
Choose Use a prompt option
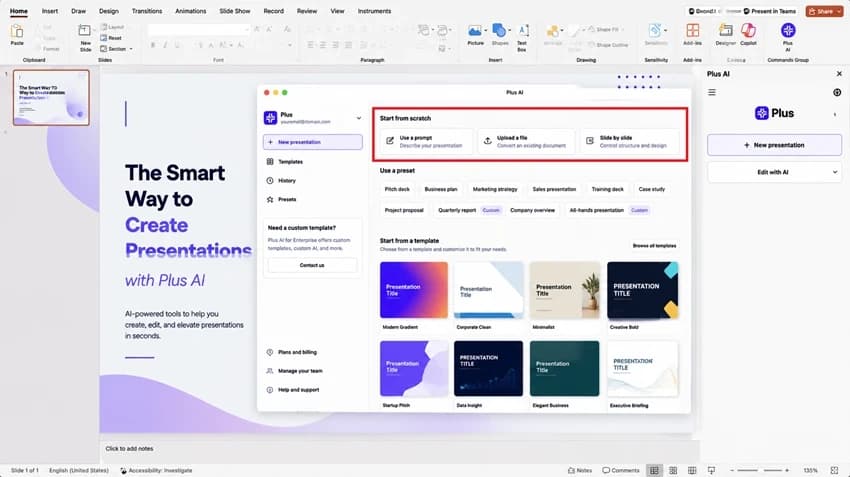(426, 141)
